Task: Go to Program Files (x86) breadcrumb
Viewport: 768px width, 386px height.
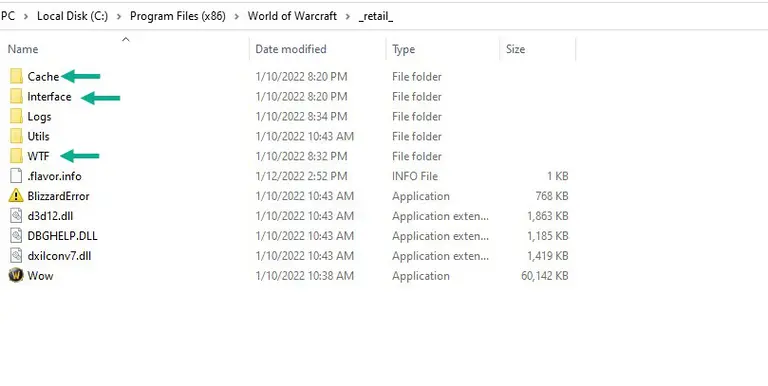Action: click(178, 16)
